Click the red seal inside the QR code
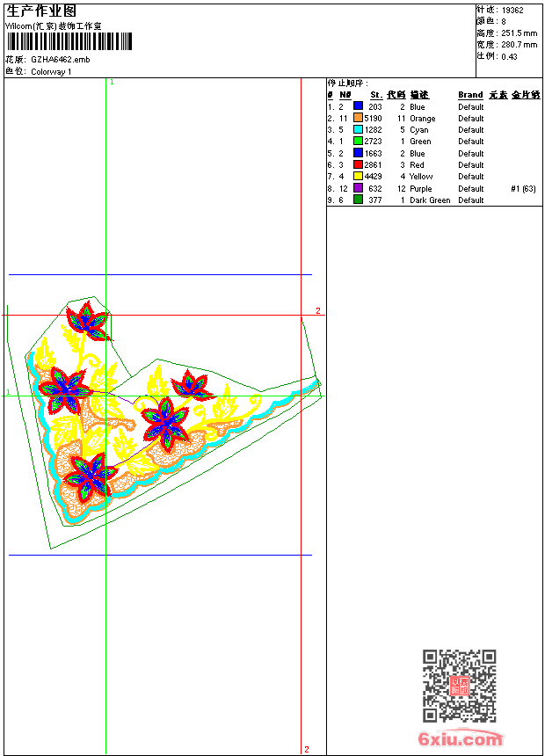 [460, 686]
